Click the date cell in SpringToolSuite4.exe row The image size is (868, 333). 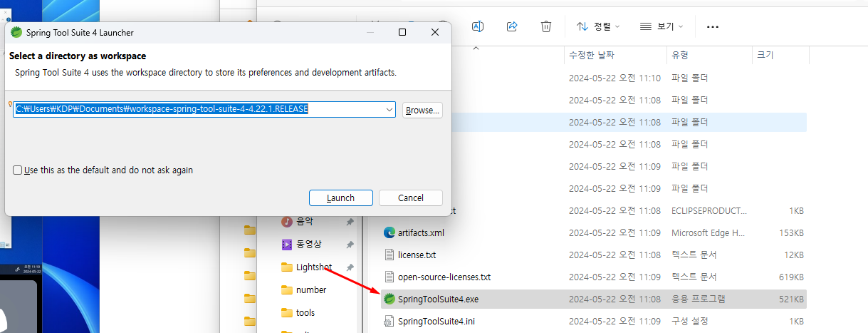point(615,299)
